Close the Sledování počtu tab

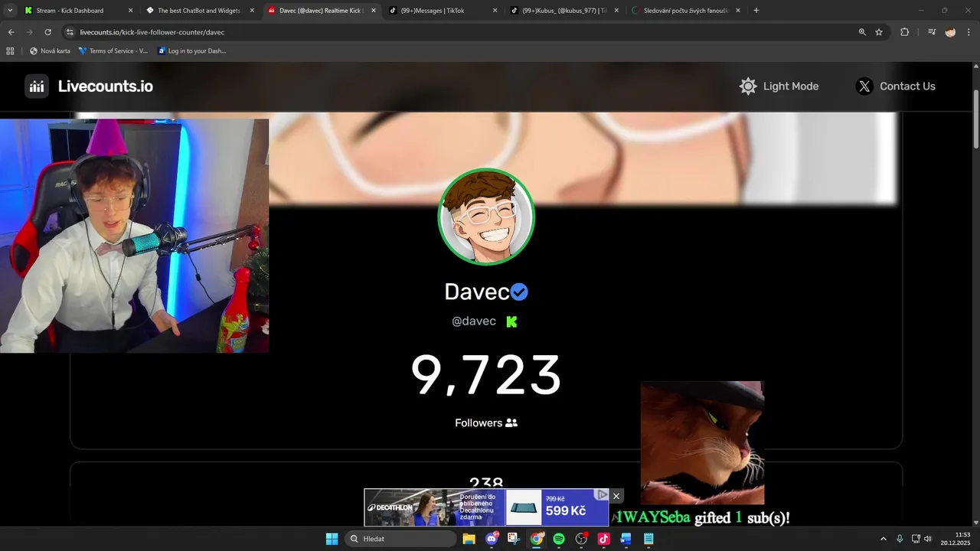click(738, 11)
